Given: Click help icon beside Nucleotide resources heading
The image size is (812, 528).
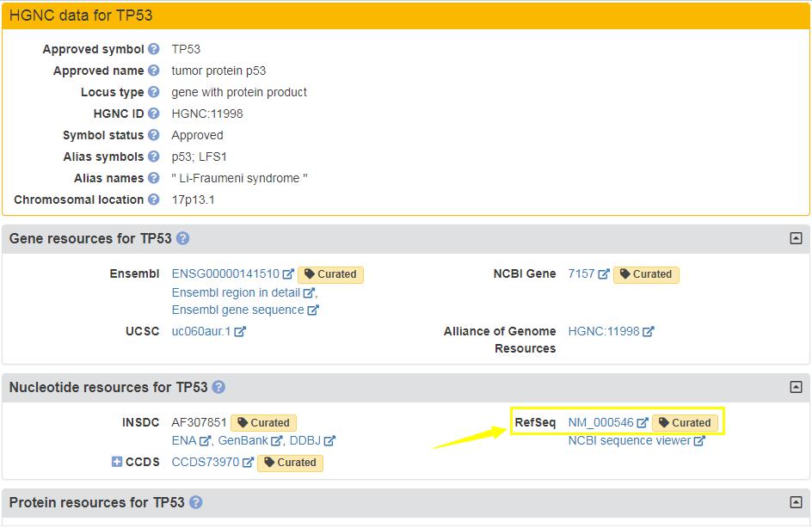Looking at the screenshot, I should pos(218,387).
